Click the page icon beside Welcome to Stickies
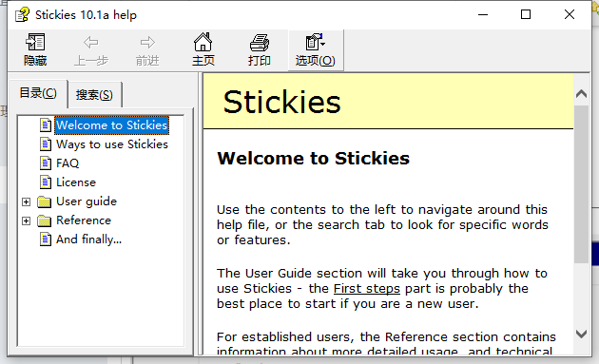The width and height of the screenshot is (599, 364). click(x=46, y=125)
